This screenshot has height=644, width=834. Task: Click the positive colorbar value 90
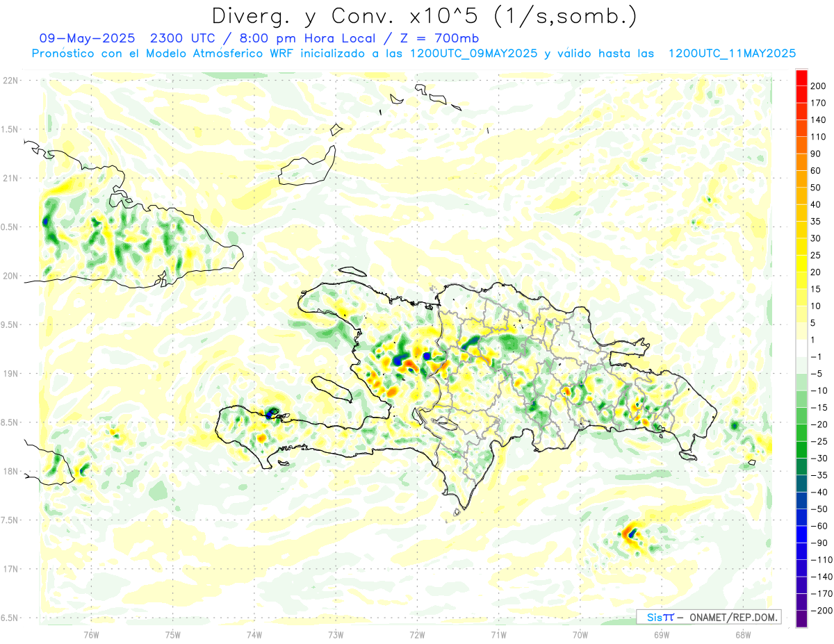click(x=817, y=154)
